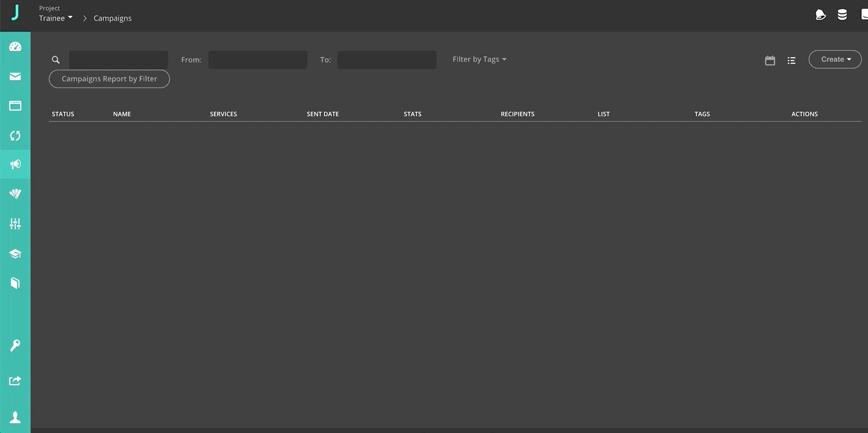Screen dimensions: 868x433
Task: Open the dashboard gauge icon in sidebar
Action: point(15,47)
